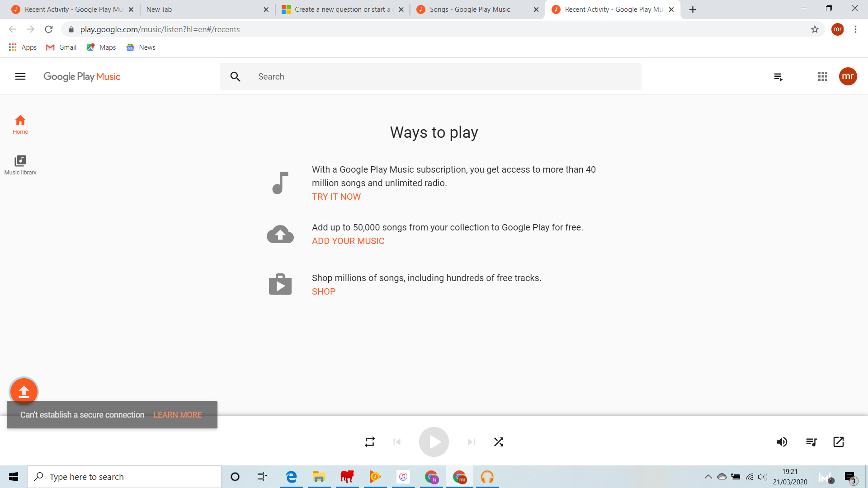Open Windows Start menu
The height and width of the screenshot is (488, 868).
pos(14,477)
